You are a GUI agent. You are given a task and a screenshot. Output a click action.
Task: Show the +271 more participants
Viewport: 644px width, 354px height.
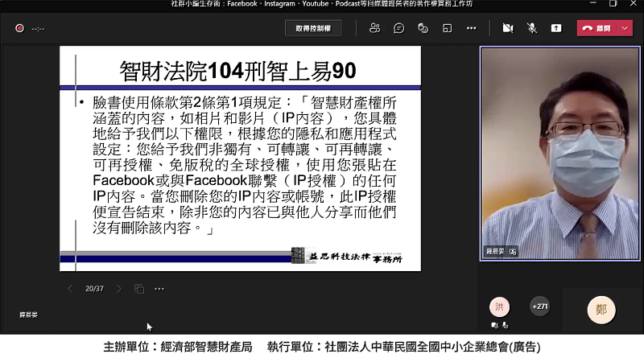pos(539,307)
